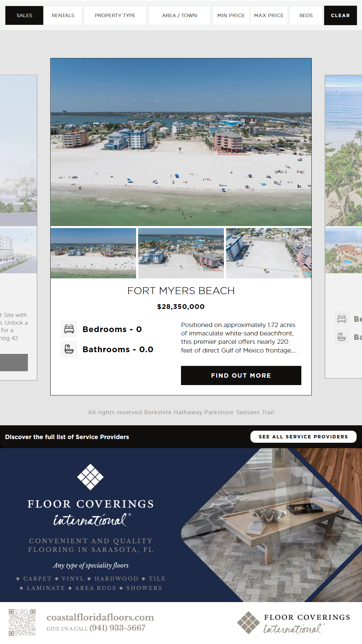Open the coastalfloridafloors.com website link
The image size is (362, 644).
pos(100,617)
